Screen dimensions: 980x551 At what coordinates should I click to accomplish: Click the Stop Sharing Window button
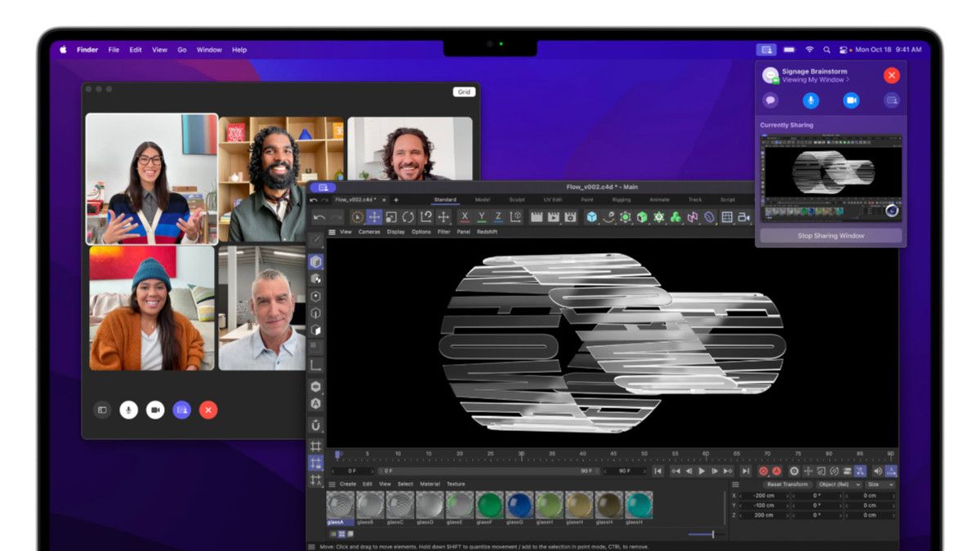point(830,235)
